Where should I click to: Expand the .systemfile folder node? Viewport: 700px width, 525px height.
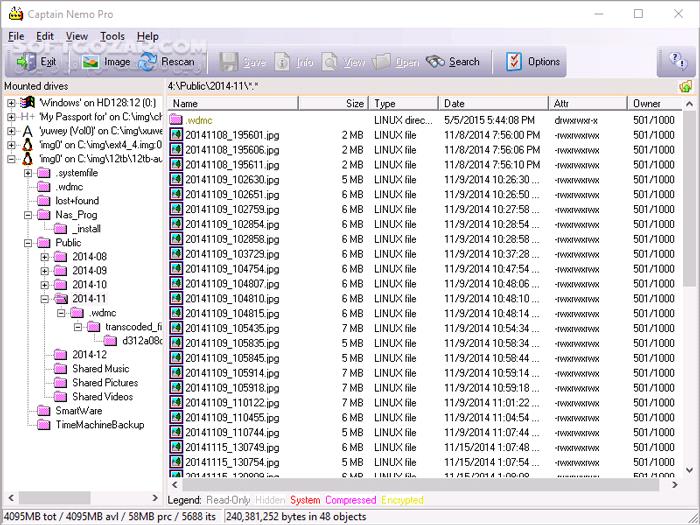[29, 173]
